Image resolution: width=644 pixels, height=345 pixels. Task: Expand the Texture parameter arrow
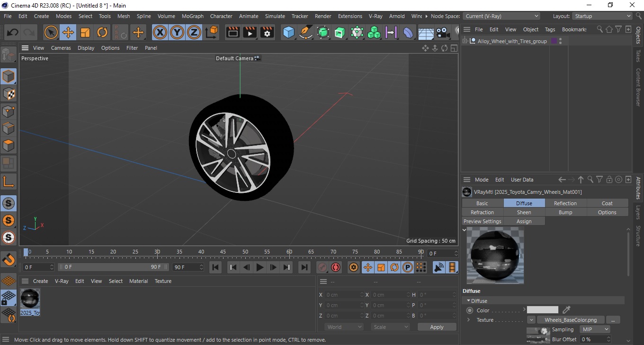point(468,320)
